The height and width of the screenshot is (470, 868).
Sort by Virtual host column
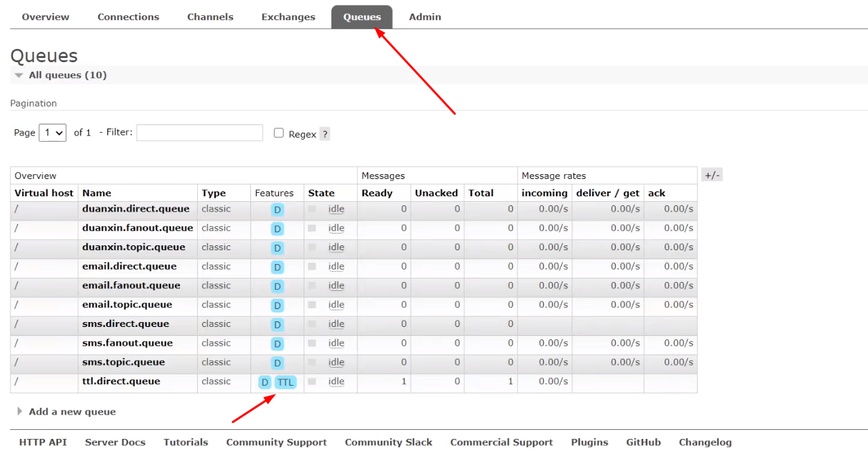[x=44, y=193]
